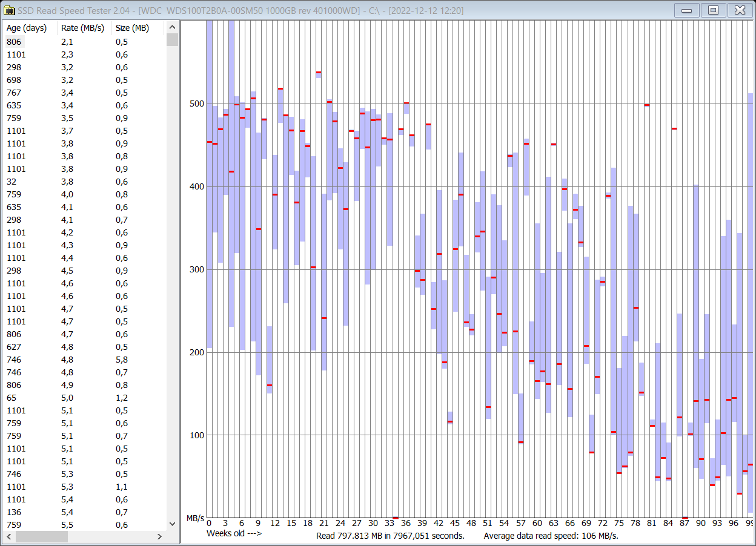
Task: Close the SSD Read Speed Tester window
Action: point(740,10)
